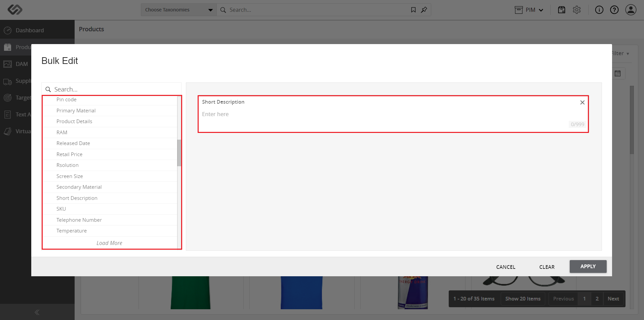Screen dimensions: 644x320
Task: Click the grid view icon under Filter
Action: [x=618, y=73]
